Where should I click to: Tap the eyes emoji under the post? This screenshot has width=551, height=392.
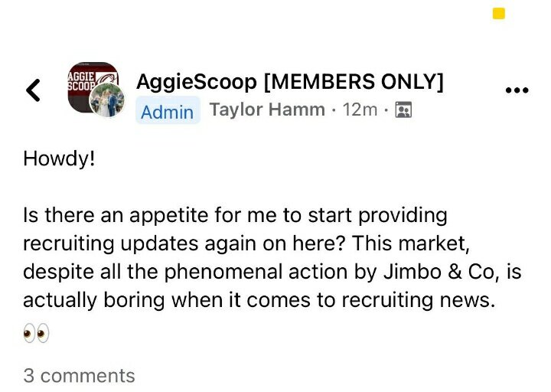[x=36, y=333]
